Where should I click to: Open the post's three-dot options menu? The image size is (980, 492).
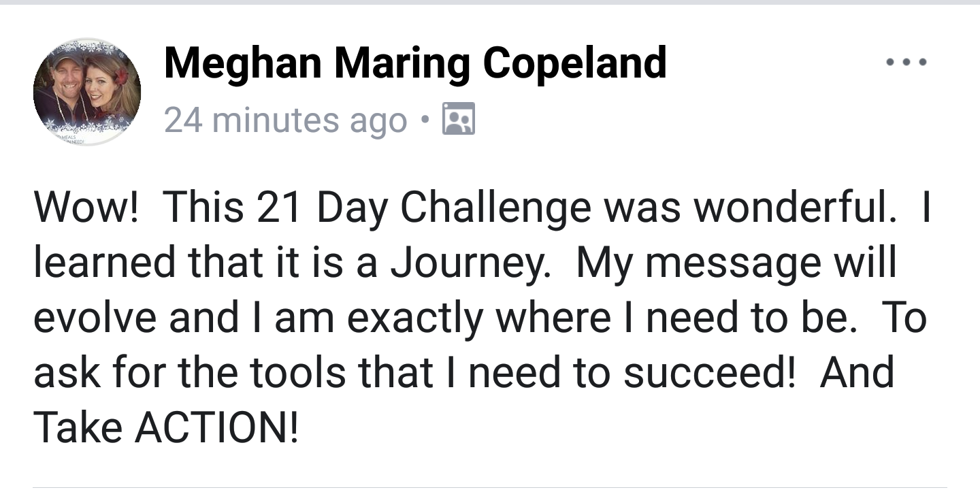tap(906, 63)
